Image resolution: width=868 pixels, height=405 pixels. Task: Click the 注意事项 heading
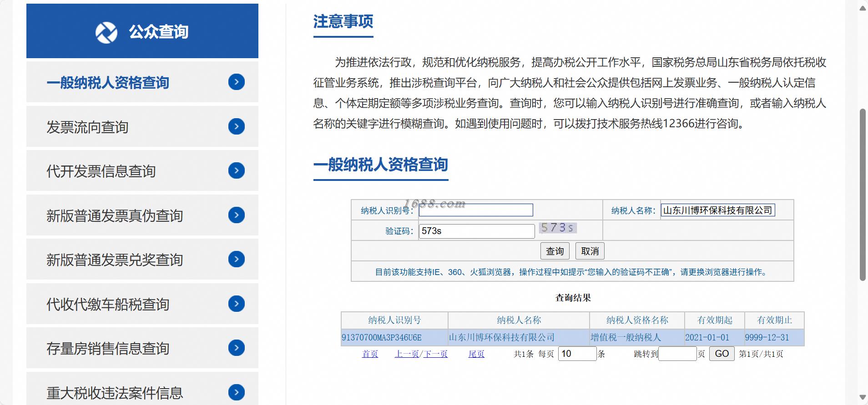pos(343,21)
